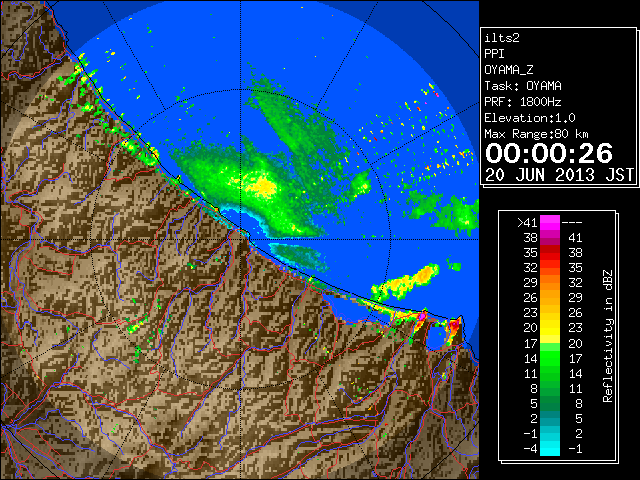Click the OYAMA_Z product label
The width and height of the screenshot is (640, 480).
[509, 70]
